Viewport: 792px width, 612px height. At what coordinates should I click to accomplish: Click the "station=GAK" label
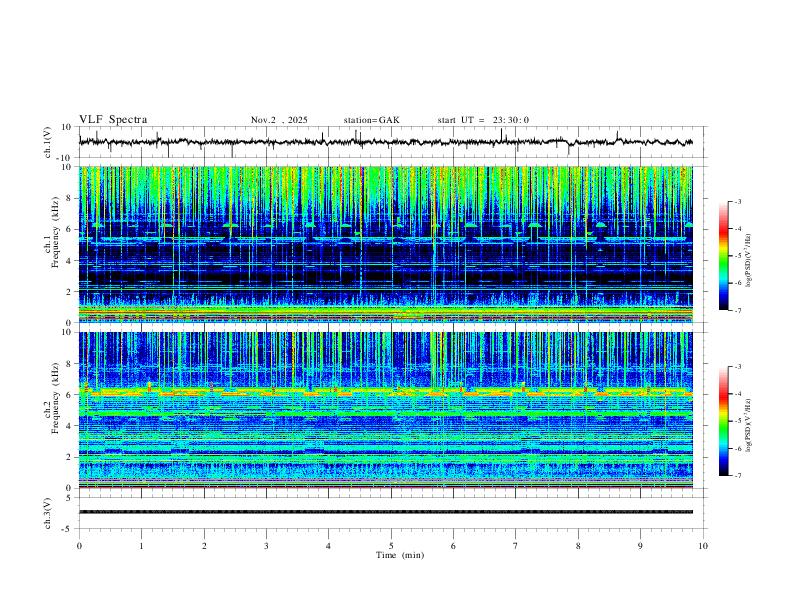coord(371,120)
